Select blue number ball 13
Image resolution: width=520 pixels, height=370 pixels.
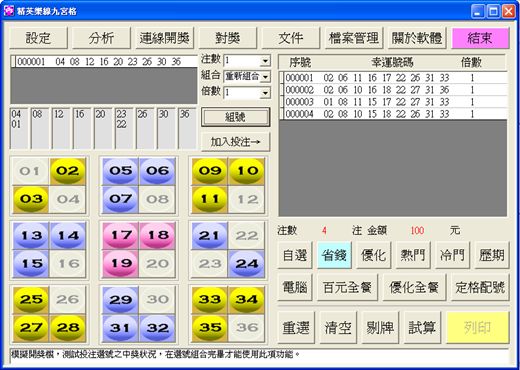click(30, 235)
